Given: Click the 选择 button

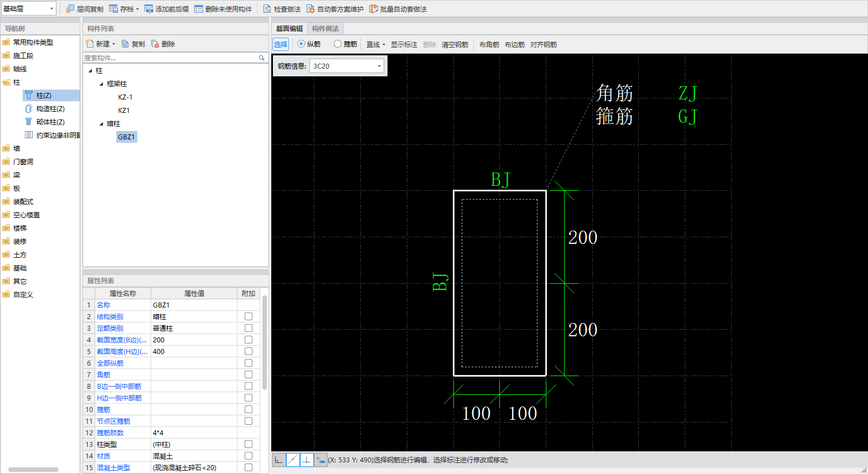Looking at the screenshot, I should pyautogui.click(x=281, y=44).
